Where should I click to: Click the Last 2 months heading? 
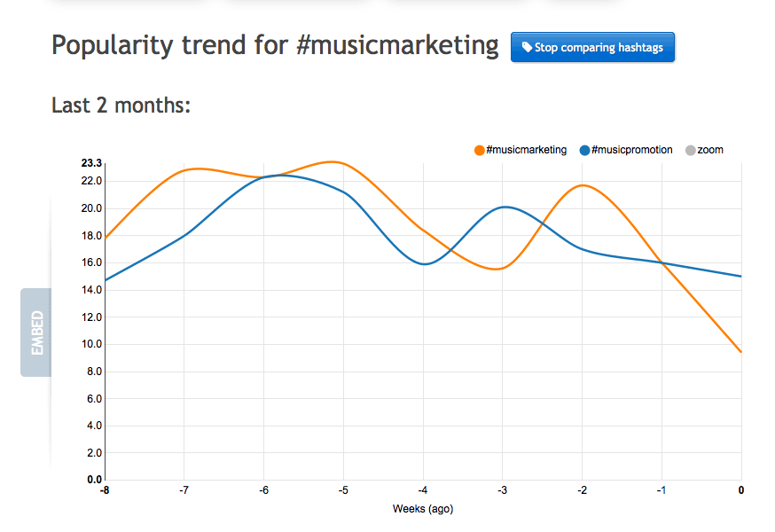(121, 106)
